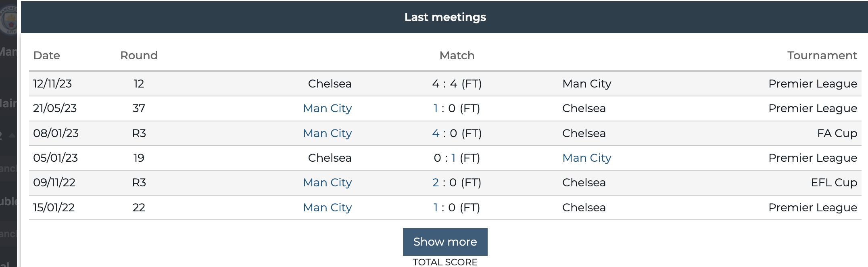Click the Tournament column header
This screenshot has width=868, height=267.
pyautogui.click(x=822, y=55)
